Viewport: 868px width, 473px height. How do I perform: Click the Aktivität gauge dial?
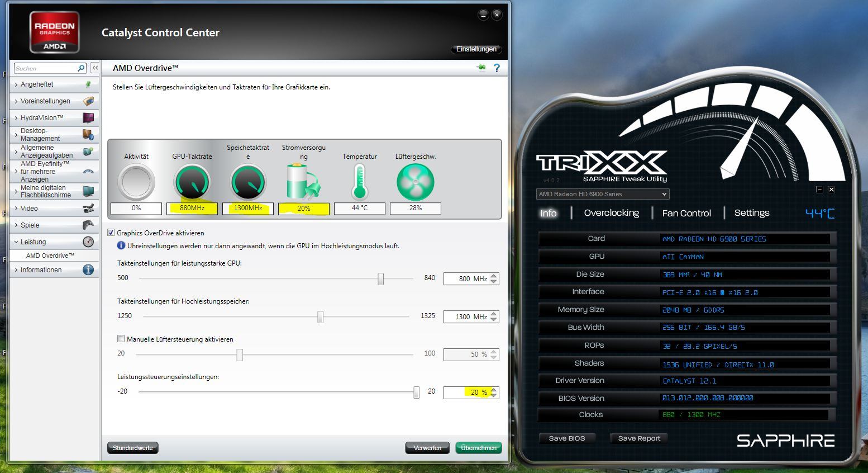[136, 182]
